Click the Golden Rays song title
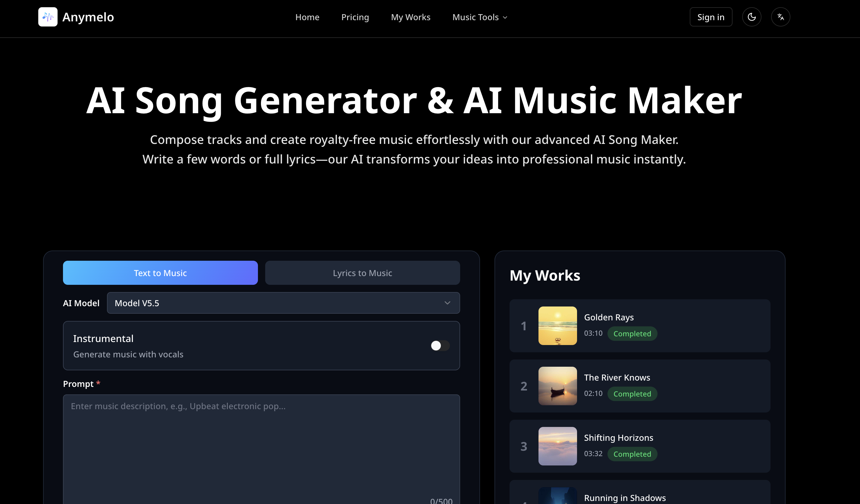The height and width of the screenshot is (504, 860). pos(609,317)
